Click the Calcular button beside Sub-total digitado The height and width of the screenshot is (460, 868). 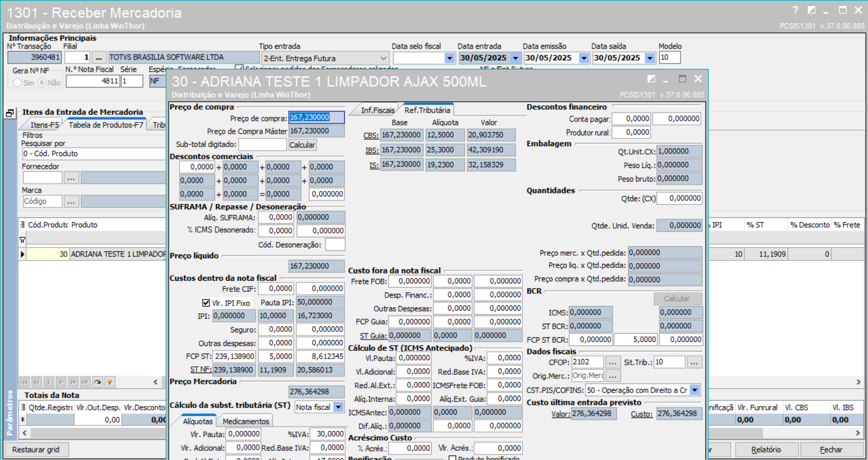(302, 145)
